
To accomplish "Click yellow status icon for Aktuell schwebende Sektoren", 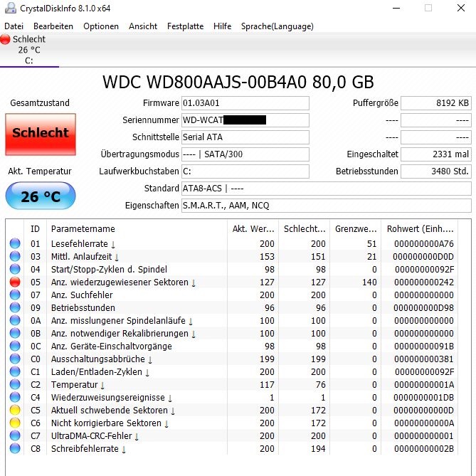I will click(15, 410).
